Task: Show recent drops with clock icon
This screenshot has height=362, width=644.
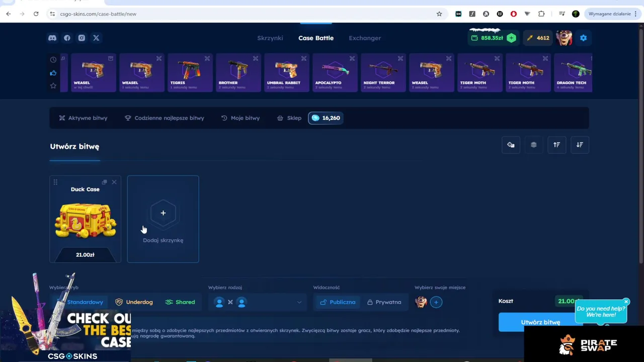Action: [53, 59]
